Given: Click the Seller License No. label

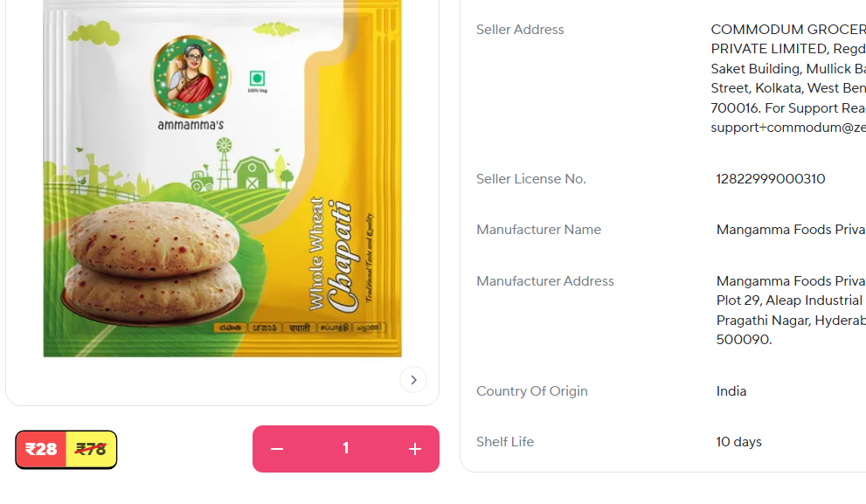Looking at the screenshot, I should coord(530,179).
